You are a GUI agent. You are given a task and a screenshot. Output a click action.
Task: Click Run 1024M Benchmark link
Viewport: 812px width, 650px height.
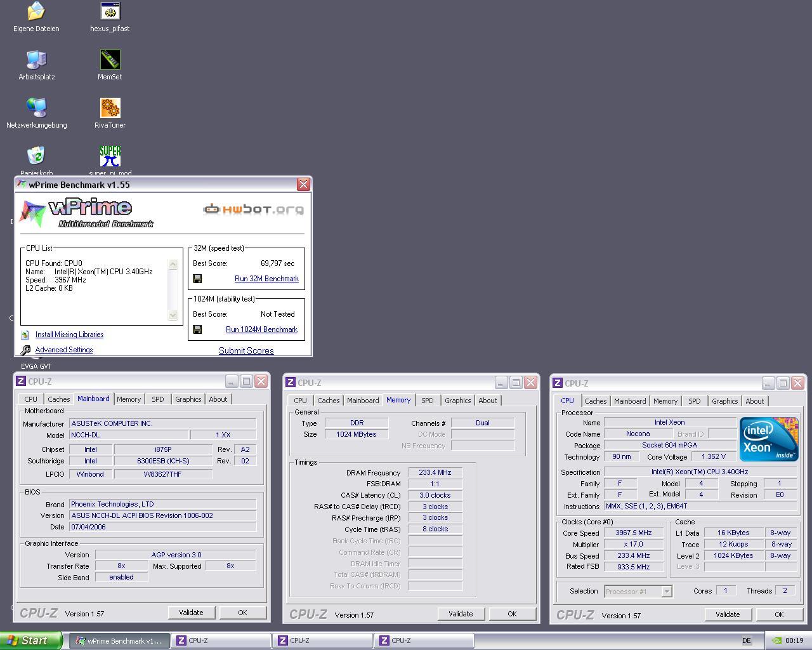[x=261, y=329]
